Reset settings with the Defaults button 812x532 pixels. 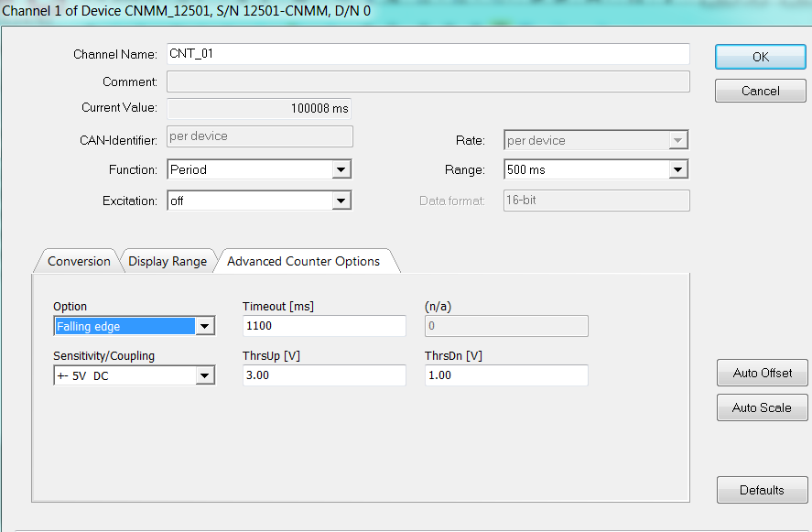(762, 490)
